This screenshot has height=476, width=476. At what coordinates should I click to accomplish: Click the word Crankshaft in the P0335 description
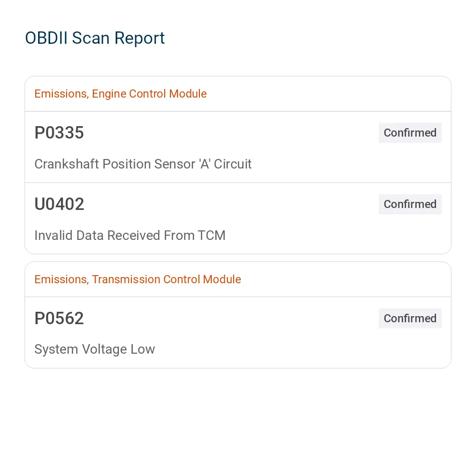point(67,164)
